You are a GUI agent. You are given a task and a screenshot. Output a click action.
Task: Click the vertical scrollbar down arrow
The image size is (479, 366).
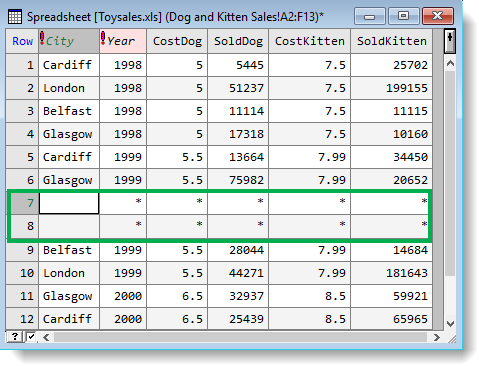pyautogui.click(x=450, y=323)
